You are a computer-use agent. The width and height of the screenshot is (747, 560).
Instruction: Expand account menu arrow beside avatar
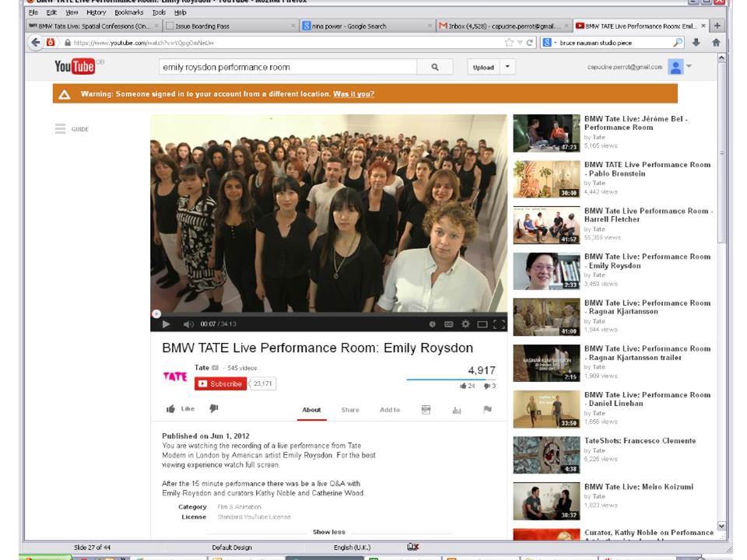689,66
